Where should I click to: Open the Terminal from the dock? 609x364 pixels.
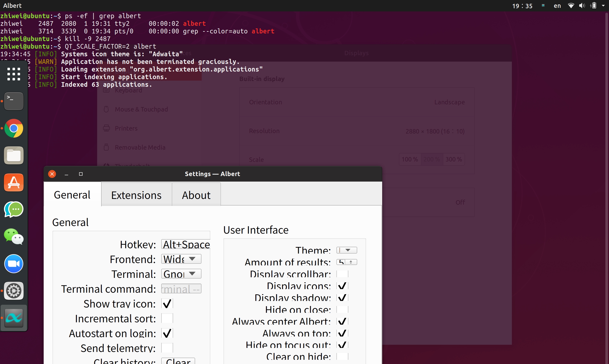click(14, 101)
